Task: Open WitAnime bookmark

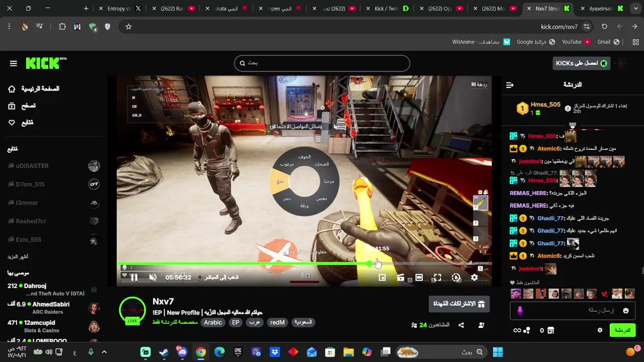Action: (481, 42)
